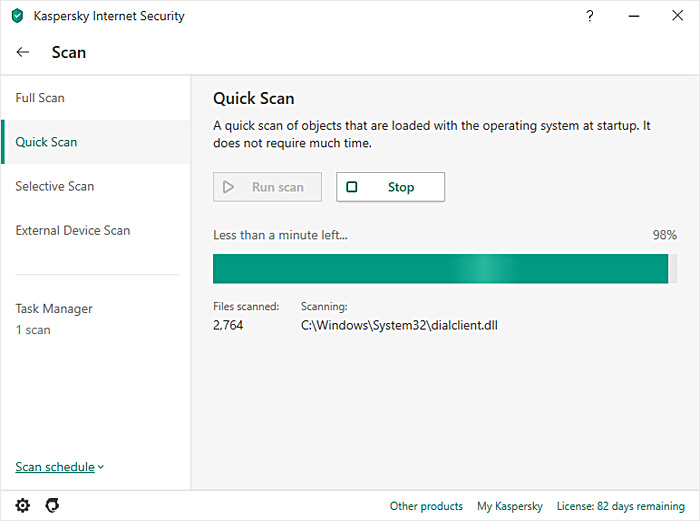Open the support agent icon beside the gear
This screenshot has width=700, height=521.
point(52,505)
